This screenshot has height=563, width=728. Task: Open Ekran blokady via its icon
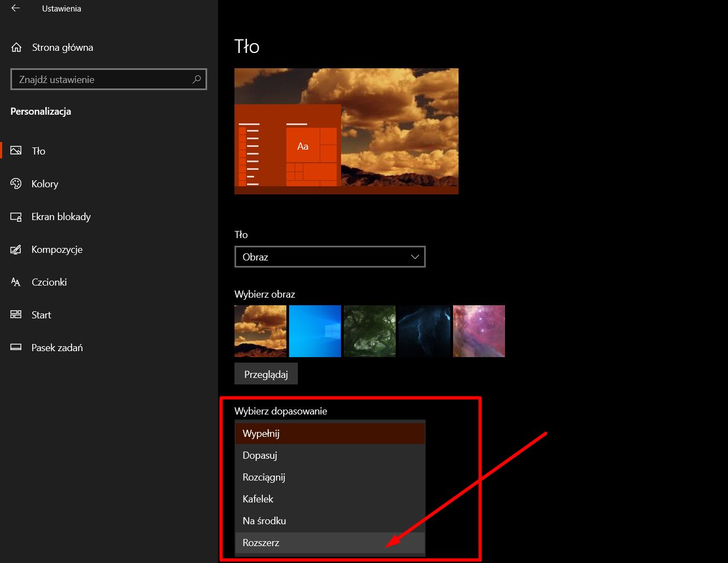(x=16, y=217)
